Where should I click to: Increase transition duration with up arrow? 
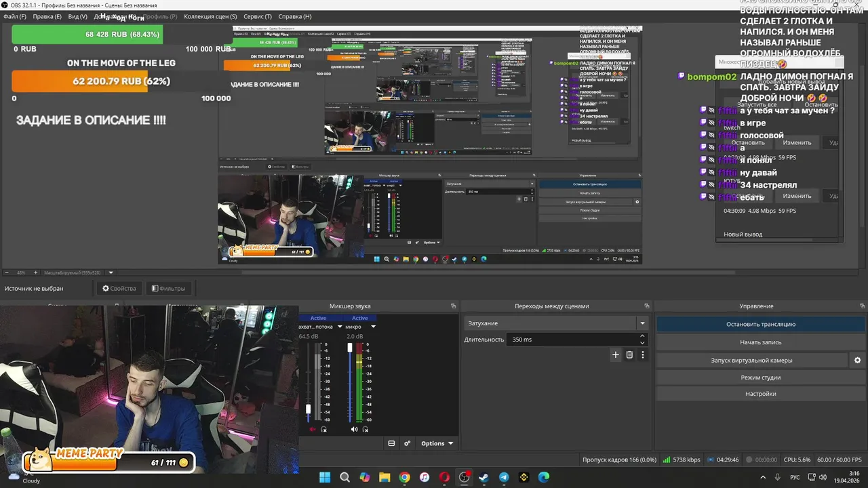pyautogui.click(x=642, y=336)
